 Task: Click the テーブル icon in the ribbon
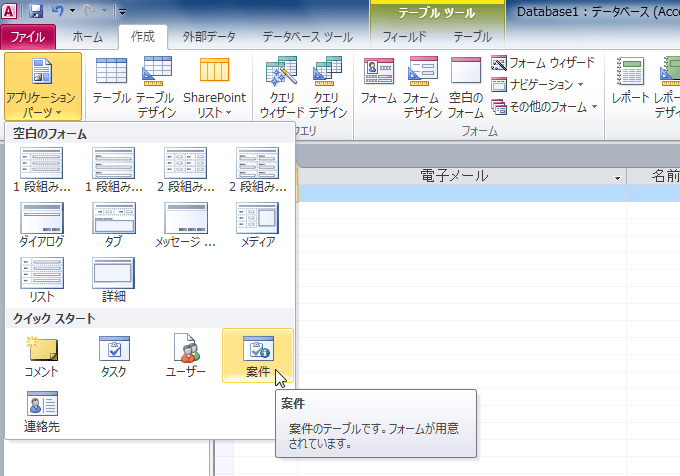click(x=111, y=82)
